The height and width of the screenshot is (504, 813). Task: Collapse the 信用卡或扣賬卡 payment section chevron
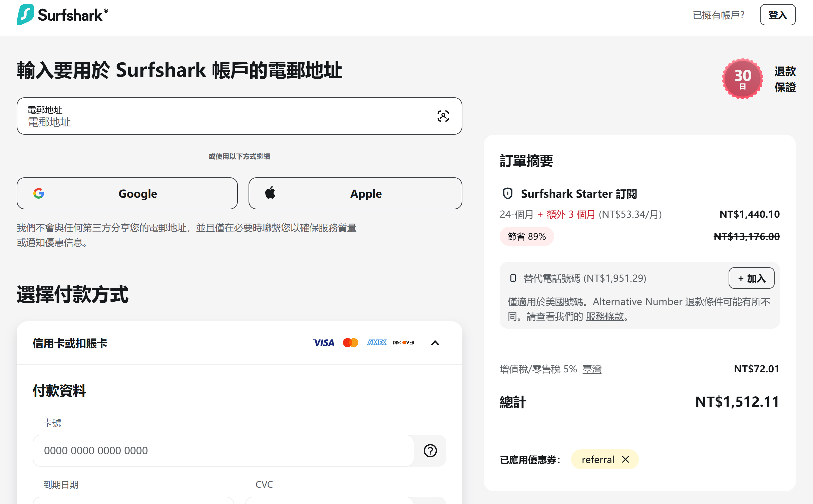tap(435, 343)
